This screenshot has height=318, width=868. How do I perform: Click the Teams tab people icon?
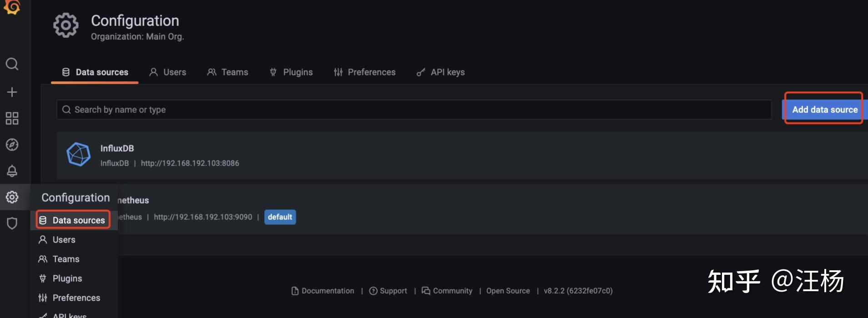[212, 72]
